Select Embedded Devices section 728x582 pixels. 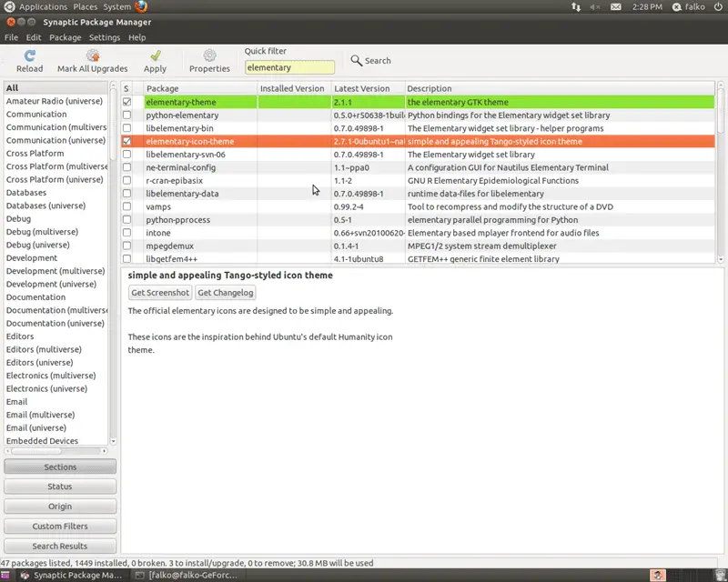[x=56, y=440]
